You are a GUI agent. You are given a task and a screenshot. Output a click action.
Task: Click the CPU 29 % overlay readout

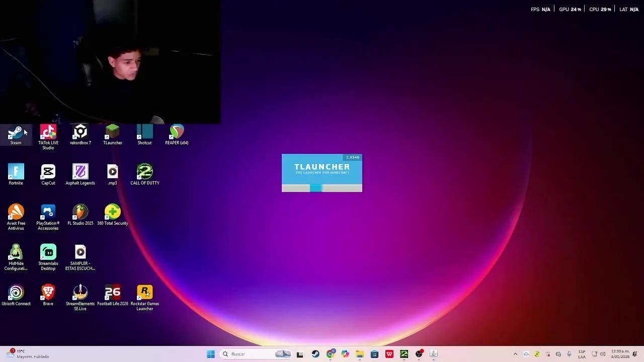[x=600, y=10]
